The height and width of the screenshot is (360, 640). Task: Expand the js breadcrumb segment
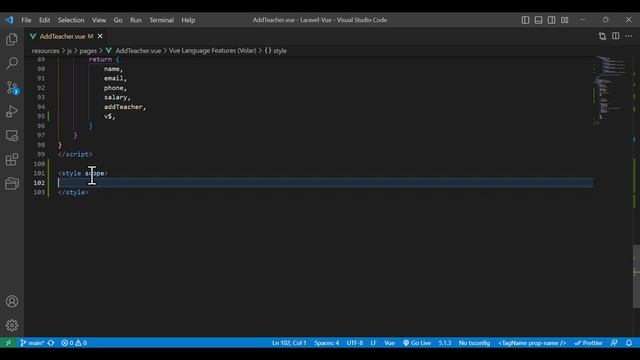[x=69, y=51]
